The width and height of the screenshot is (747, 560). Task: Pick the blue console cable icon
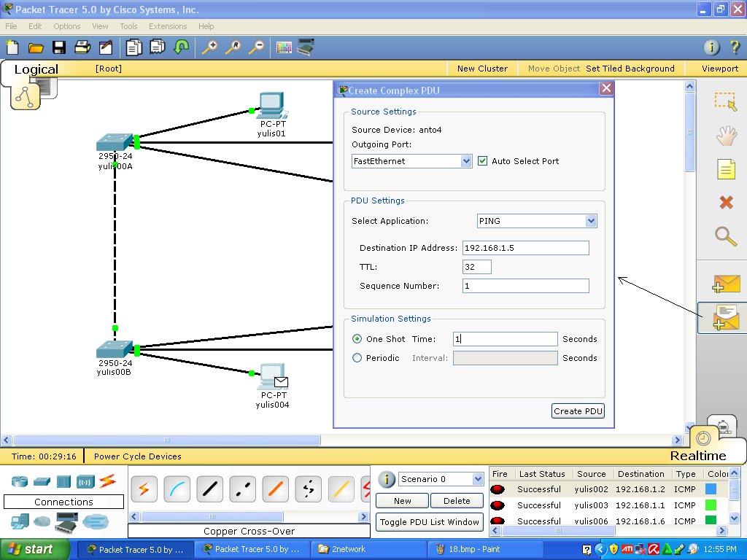click(177, 489)
